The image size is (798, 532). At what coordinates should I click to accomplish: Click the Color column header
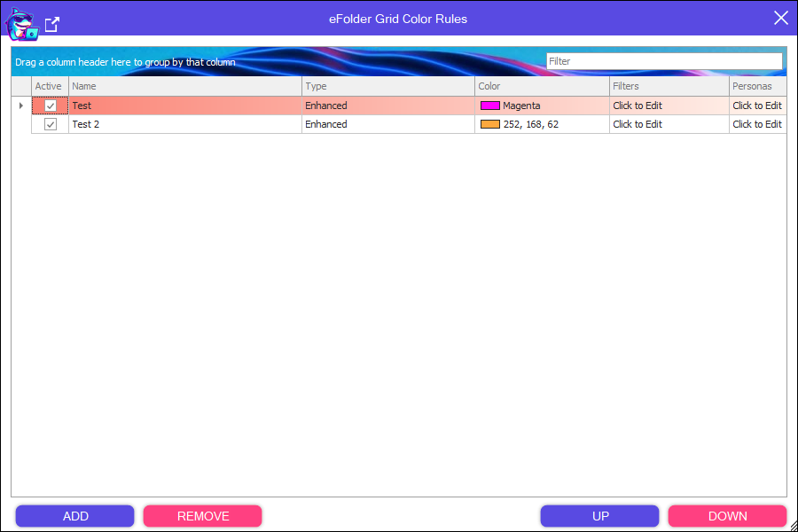(x=541, y=86)
